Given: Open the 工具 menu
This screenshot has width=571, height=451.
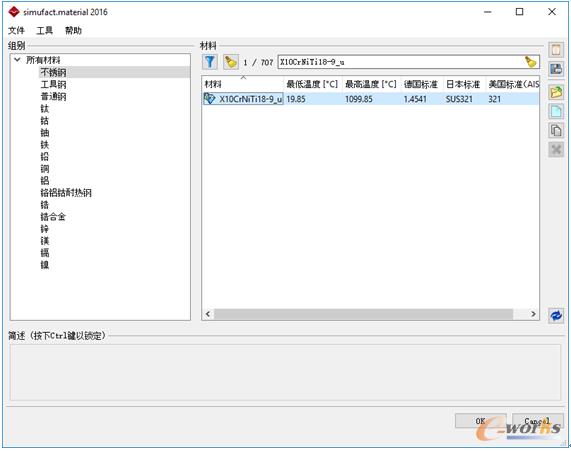Looking at the screenshot, I should click(x=45, y=30).
